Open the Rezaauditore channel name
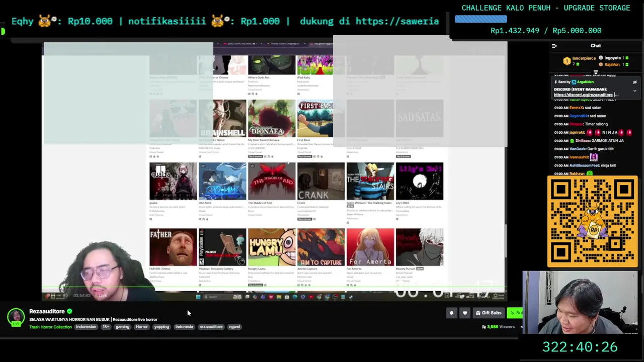Viewport: 644px width, 362px height. pyautogui.click(x=47, y=311)
